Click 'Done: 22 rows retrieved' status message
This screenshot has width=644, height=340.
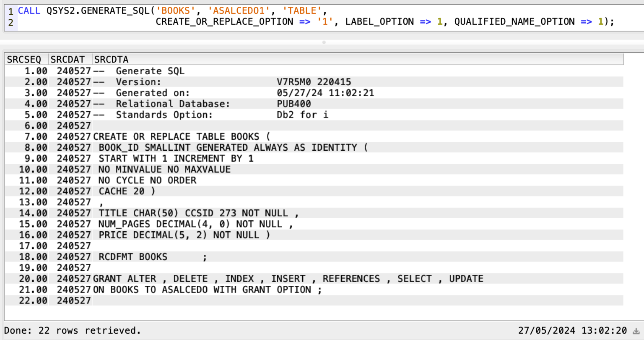[73, 331]
